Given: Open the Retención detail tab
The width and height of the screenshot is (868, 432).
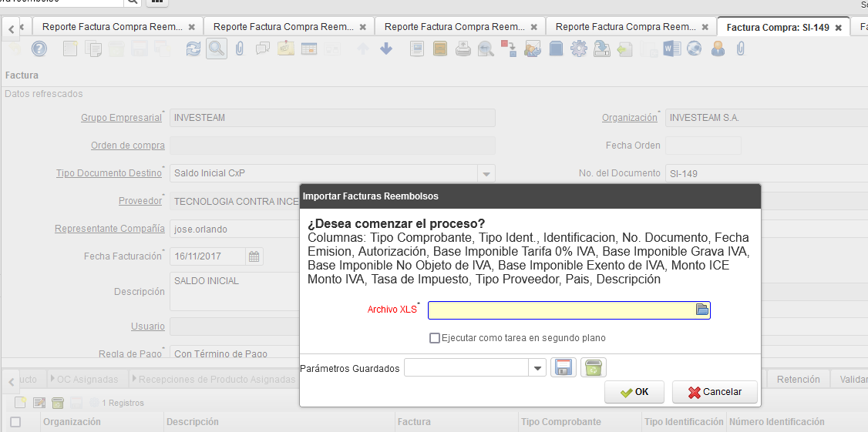Looking at the screenshot, I should point(798,379).
